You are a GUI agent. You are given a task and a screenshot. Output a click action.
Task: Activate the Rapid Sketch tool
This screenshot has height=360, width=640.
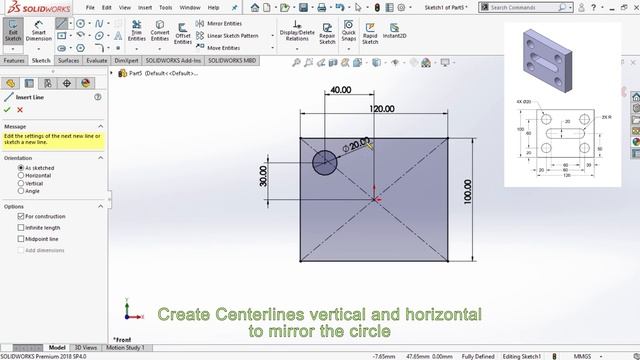point(370,33)
